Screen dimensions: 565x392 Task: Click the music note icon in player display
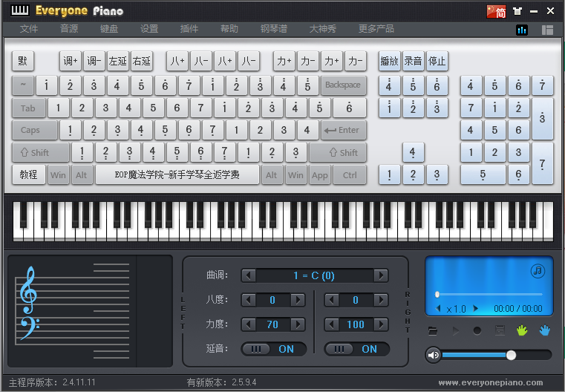click(x=538, y=270)
